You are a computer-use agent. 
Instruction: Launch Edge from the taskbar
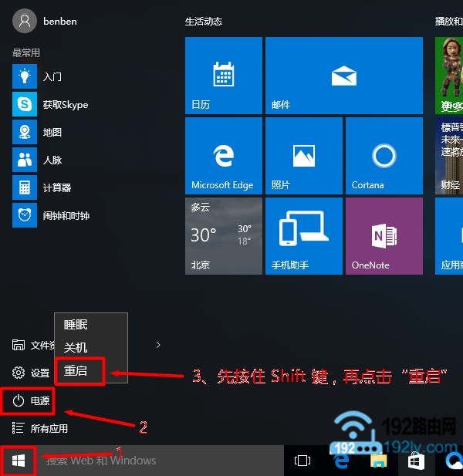(x=341, y=461)
